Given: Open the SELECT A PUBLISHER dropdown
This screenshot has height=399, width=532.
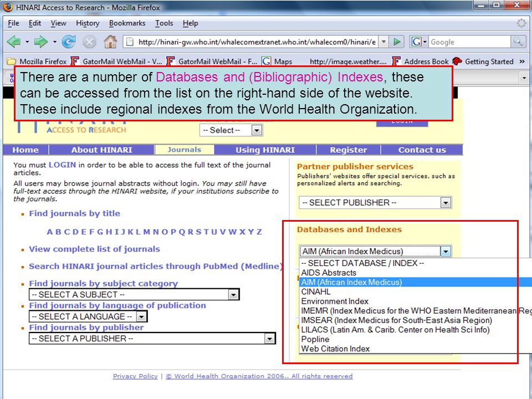Looking at the screenshot, I should [152, 339].
